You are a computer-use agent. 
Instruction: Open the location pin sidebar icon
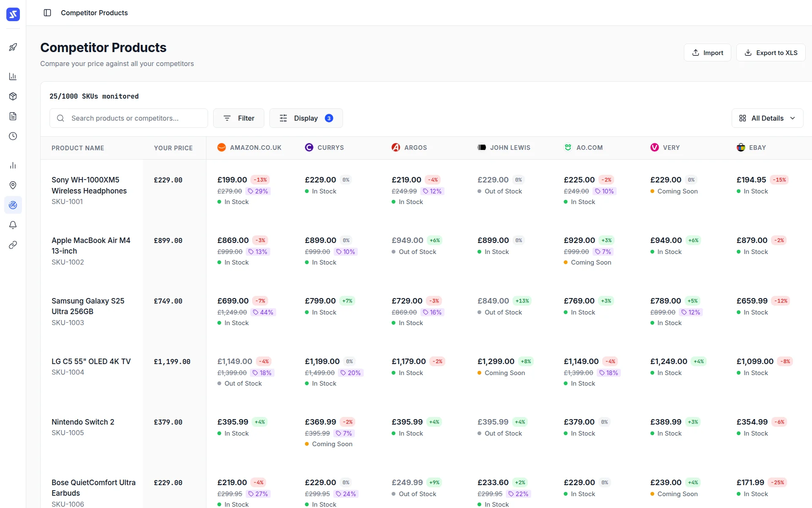13,185
